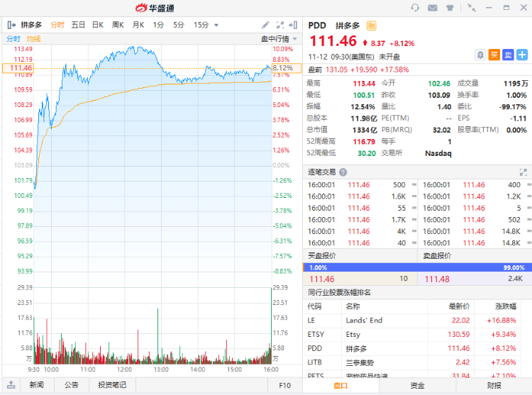
Task: Open the skin theme shirt icon
Action: (x=450, y=8)
